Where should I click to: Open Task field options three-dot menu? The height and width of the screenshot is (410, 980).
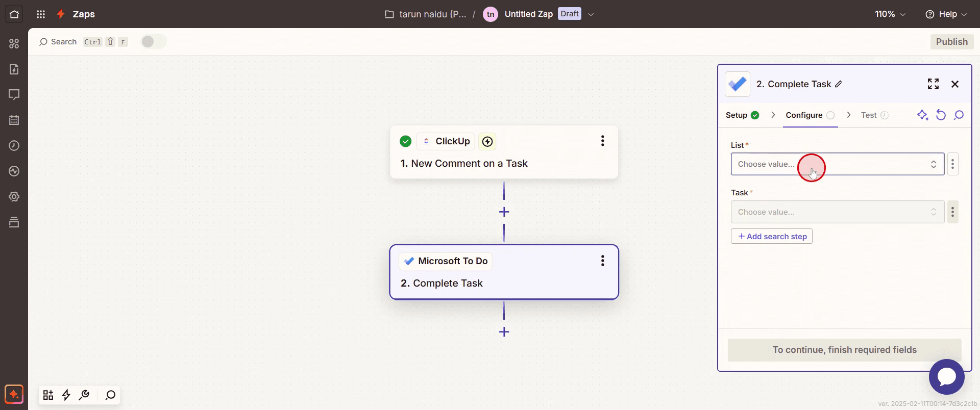(952, 212)
